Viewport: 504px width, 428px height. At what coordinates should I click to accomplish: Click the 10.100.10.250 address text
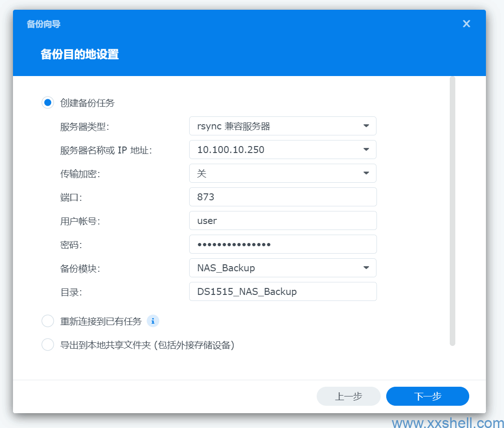231,150
